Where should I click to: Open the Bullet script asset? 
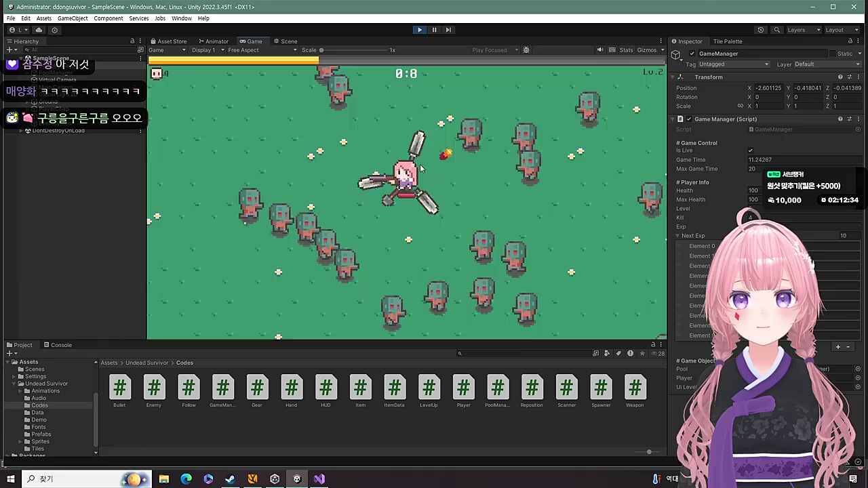coord(119,392)
